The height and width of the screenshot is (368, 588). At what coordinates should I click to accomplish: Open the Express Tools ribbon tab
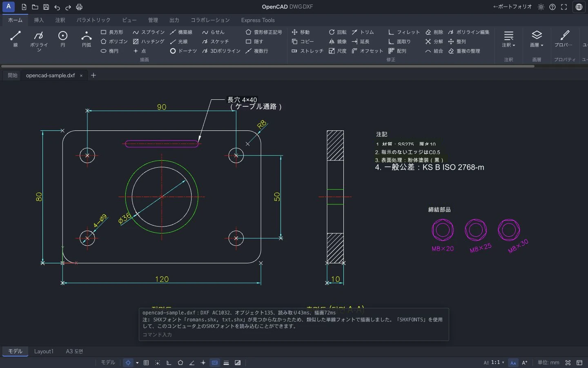click(x=258, y=20)
